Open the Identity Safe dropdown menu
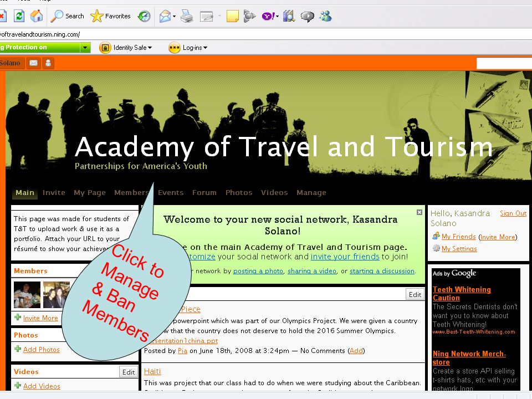Screen dimensions: 532x399 point(132,48)
